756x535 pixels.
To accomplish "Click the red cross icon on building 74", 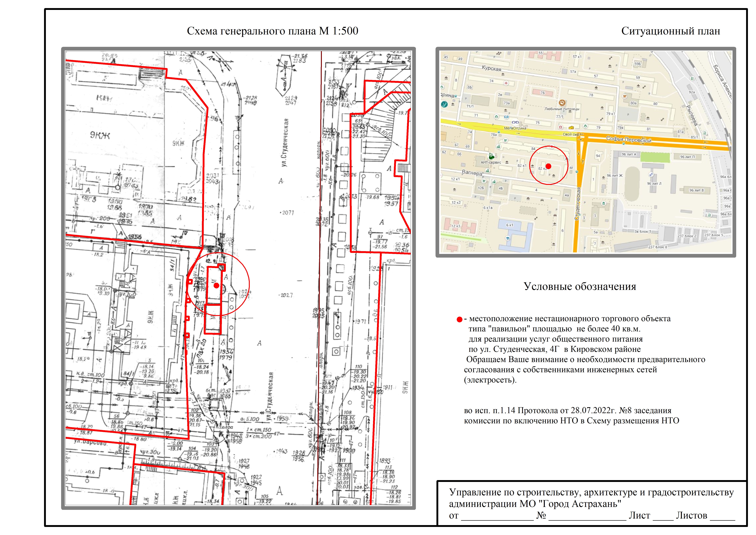I will point(506,83).
